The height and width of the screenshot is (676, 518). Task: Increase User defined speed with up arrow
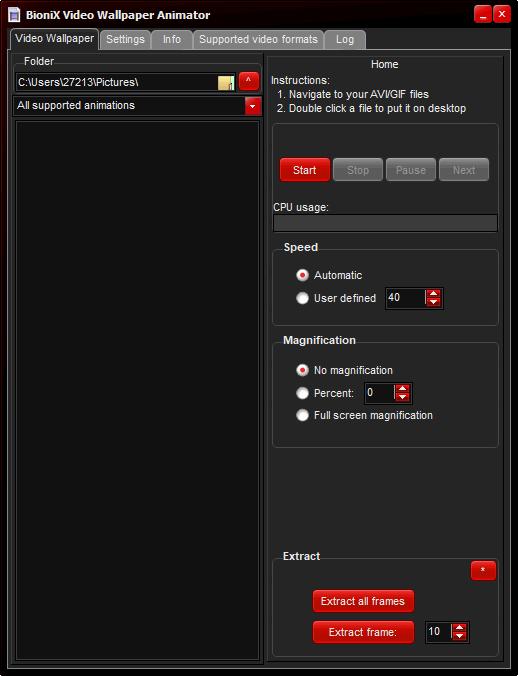(x=433, y=294)
